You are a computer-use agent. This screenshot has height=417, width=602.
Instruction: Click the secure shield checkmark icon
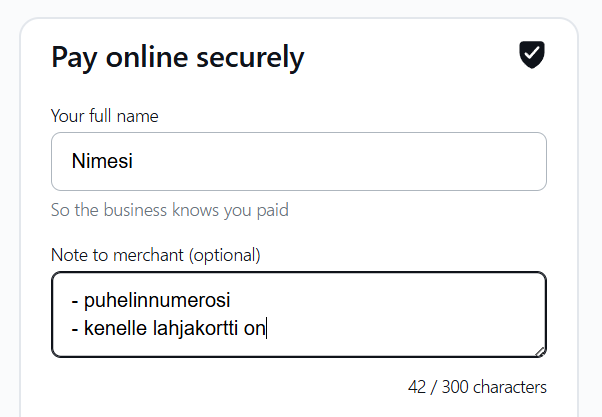(x=531, y=55)
